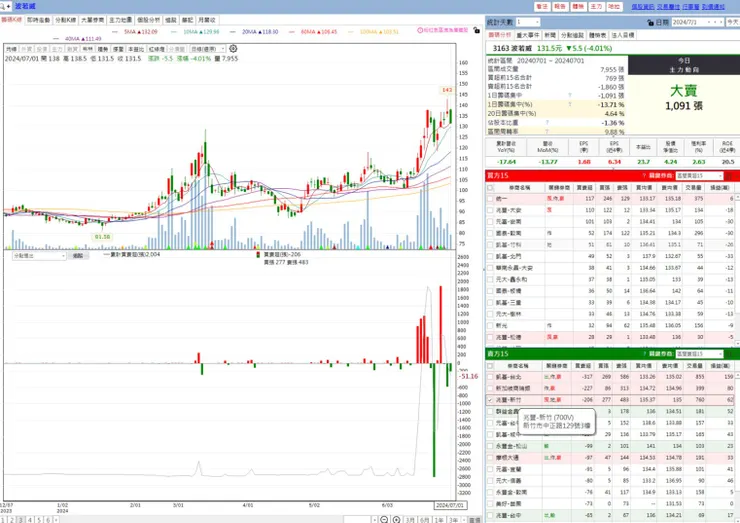Open the 重大事件 tab
This screenshot has width=740, height=523.
(528, 35)
